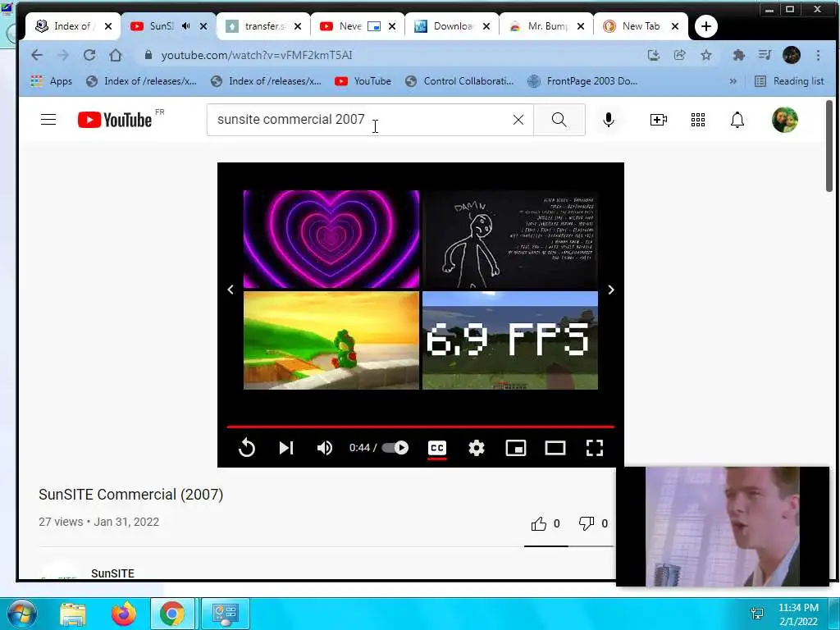Open the Chrome three-dot menu
This screenshot has height=630, width=840.
pos(818,55)
